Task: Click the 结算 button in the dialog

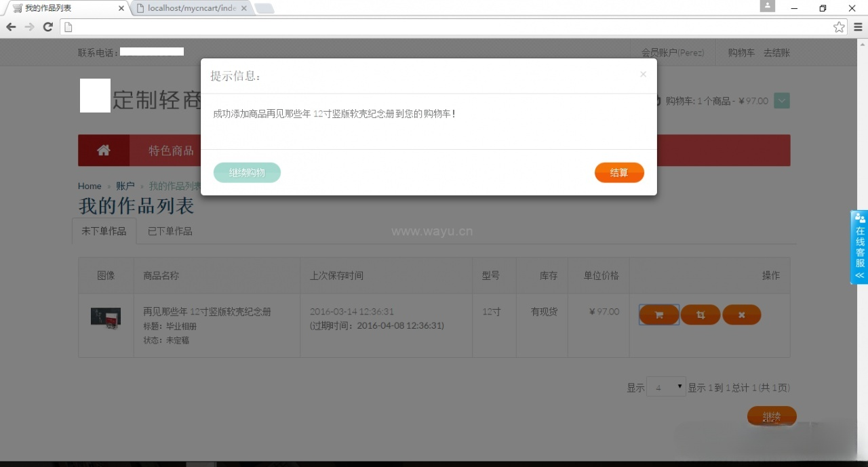Action: tap(619, 172)
